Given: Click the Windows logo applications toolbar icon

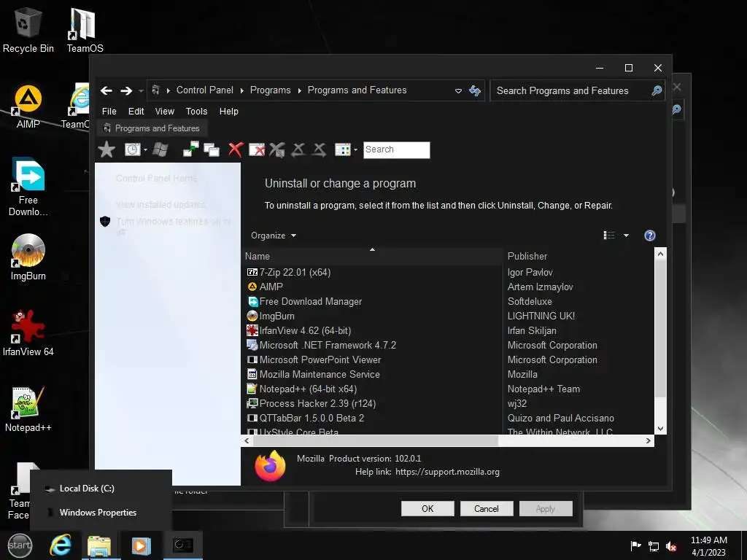Looking at the screenshot, I should 160,149.
